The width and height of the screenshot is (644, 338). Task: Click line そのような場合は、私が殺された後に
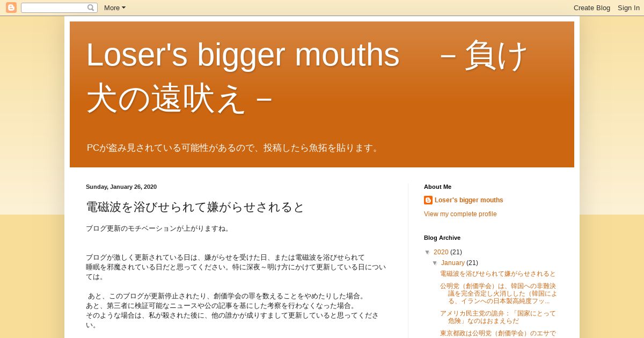pos(232,320)
